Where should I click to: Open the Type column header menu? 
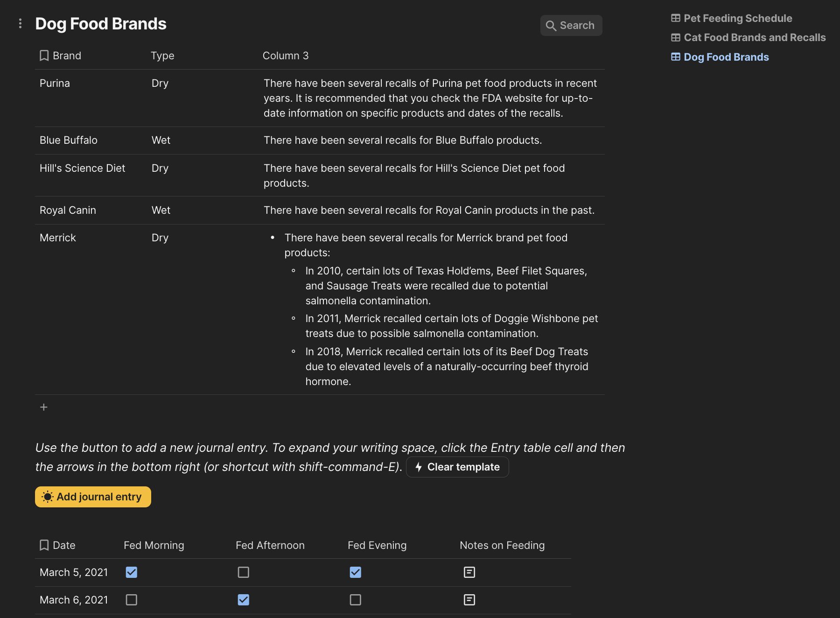[162, 56]
